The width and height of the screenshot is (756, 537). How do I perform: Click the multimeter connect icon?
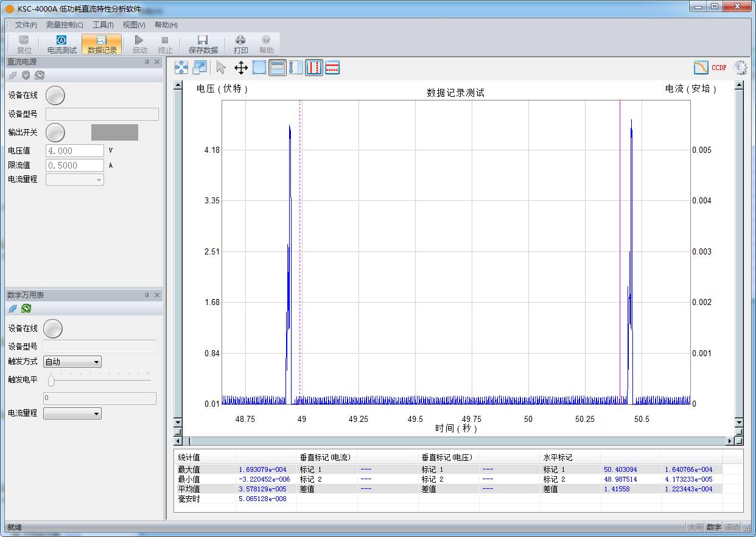pos(12,309)
